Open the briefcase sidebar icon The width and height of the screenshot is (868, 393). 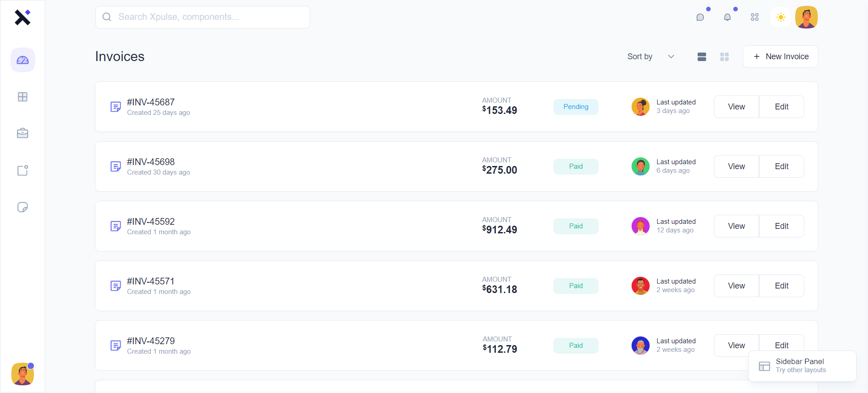click(23, 133)
